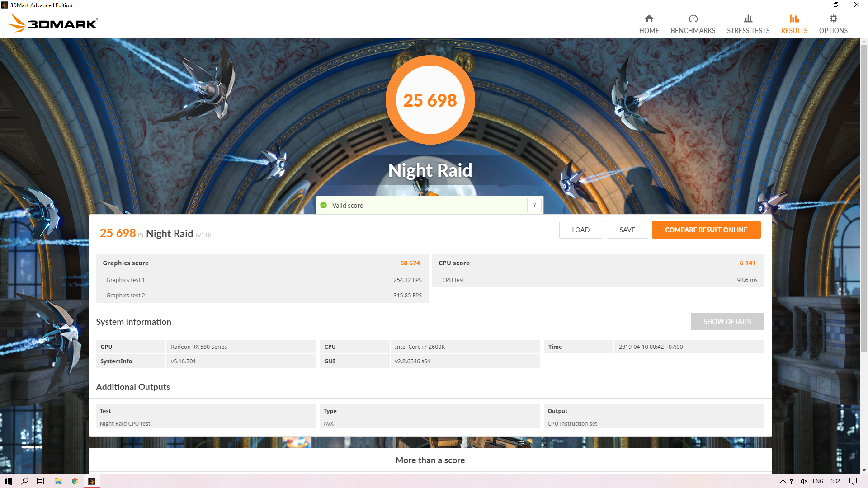Viewport: 868px width, 488px height.
Task: Click the 3DMark logo
Action: 53,23
